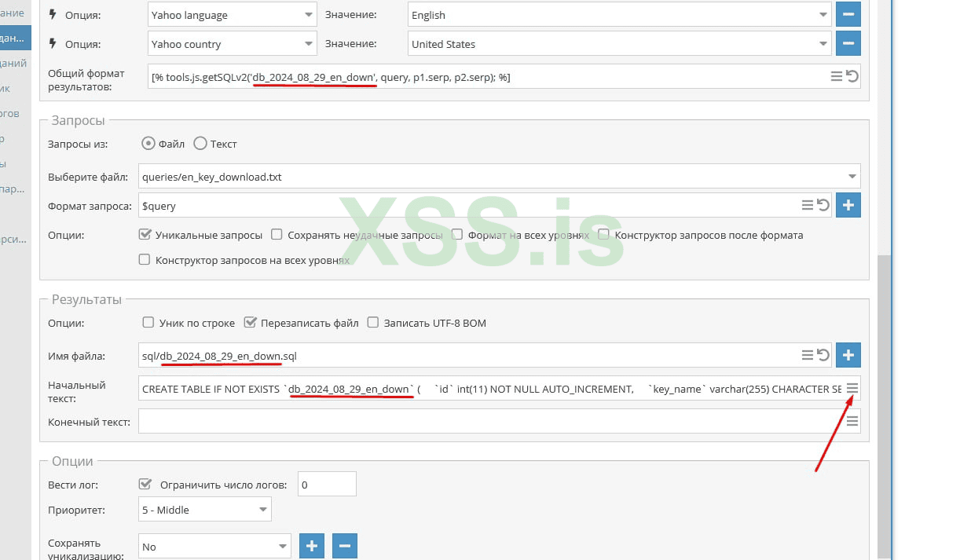Select the Текст radio button for queries

200,143
